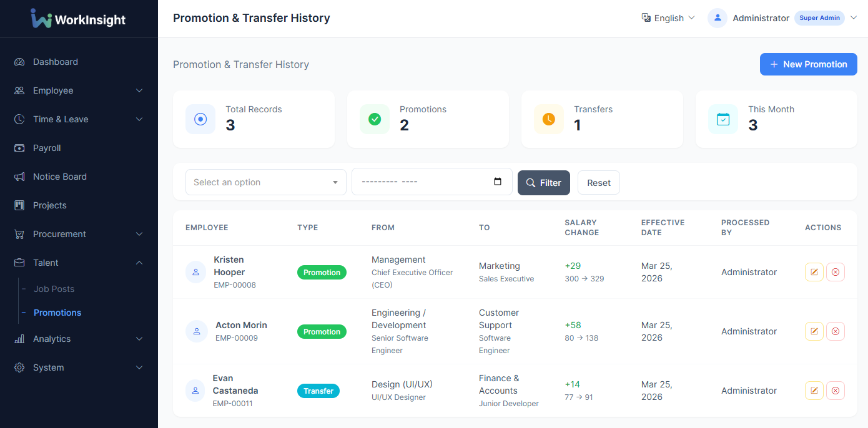Expand the Administrator account menu chevron
The image size is (868, 428).
[x=854, y=18]
